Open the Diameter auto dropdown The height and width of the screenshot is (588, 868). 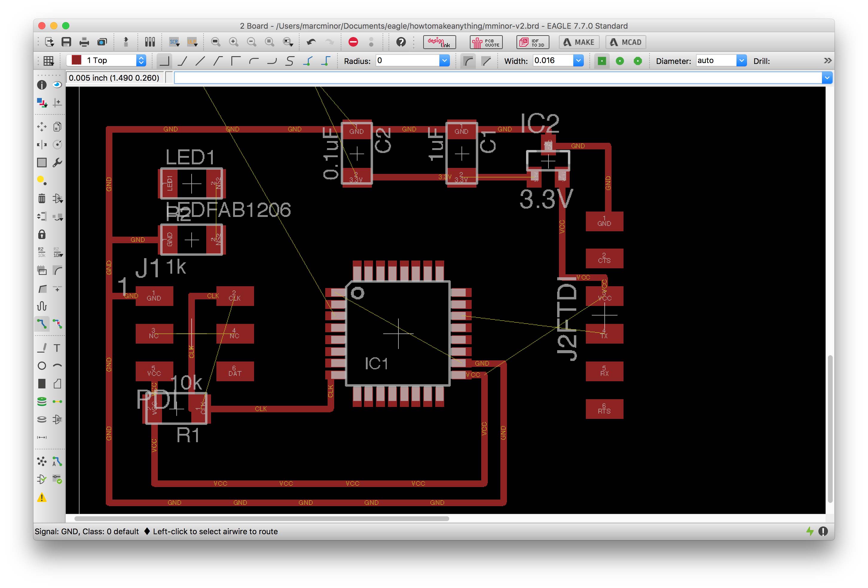(x=742, y=60)
